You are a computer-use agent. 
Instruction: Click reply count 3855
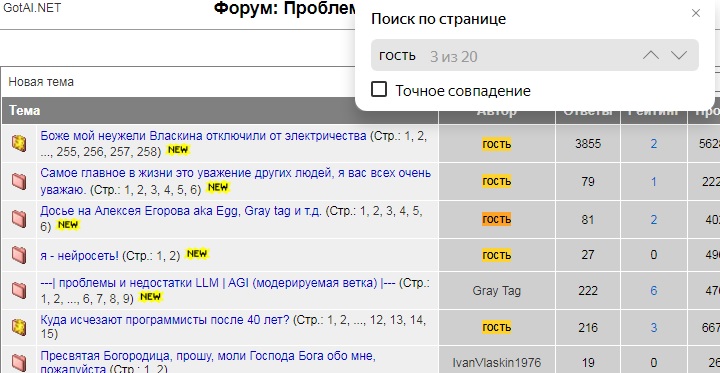tap(588, 144)
